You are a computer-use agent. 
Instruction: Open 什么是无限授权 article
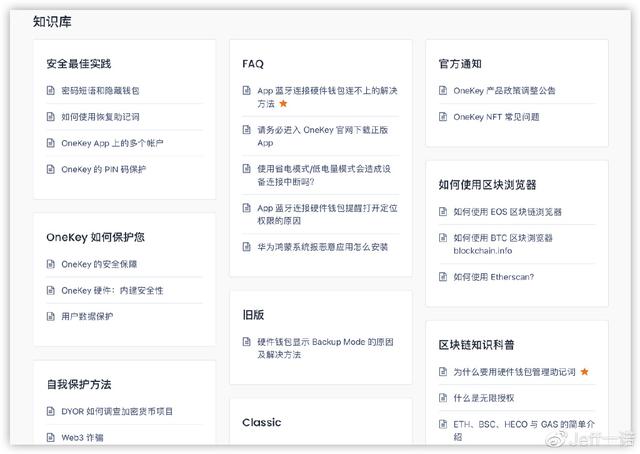[484, 398]
